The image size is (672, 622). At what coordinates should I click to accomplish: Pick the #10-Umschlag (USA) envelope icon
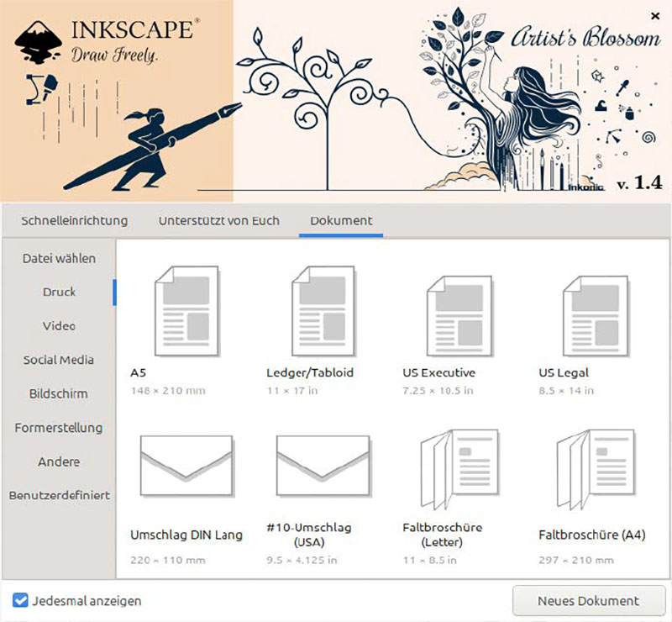tap(323, 466)
